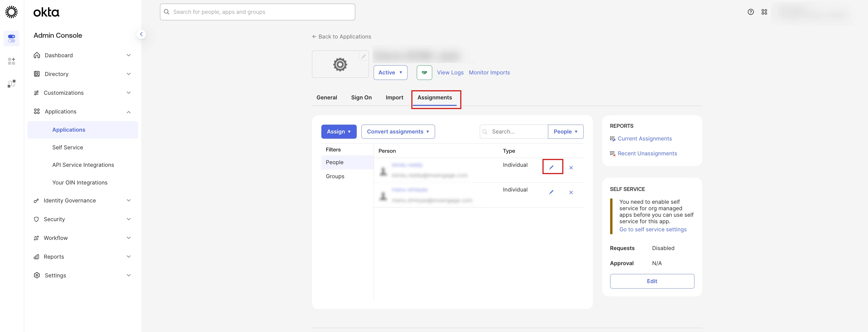This screenshot has height=332, width=868.
Task: Select the Assignments tab
Action: tap(435, 97)
